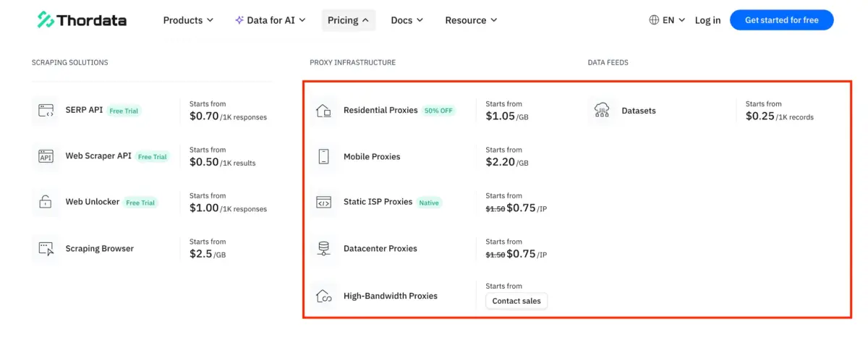
Task: Open the Data for AI dropdown
Action: tap(270, 20)
